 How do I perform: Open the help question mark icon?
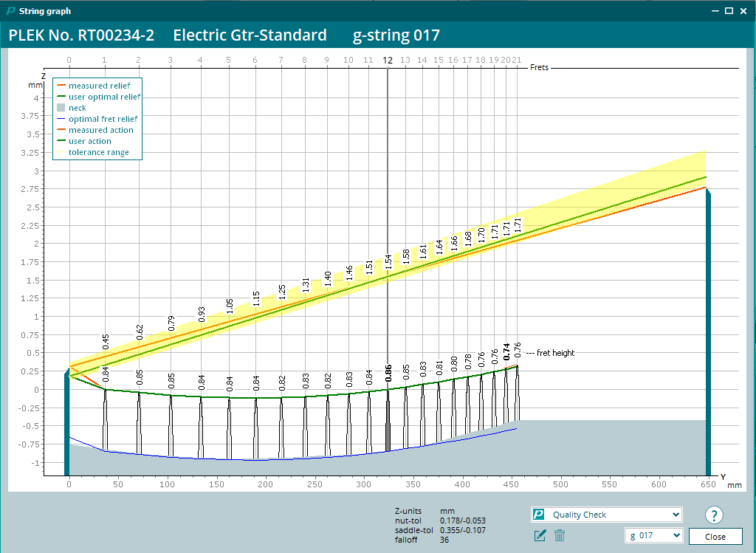coord(714,515)
